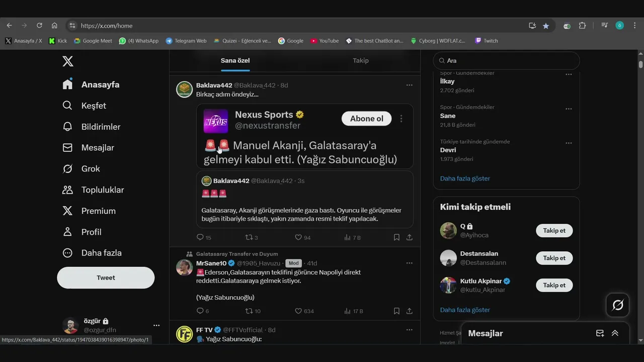Screen dimensions: 644x362
Task: Open Topluluklar communities
Action: [93, 190]
